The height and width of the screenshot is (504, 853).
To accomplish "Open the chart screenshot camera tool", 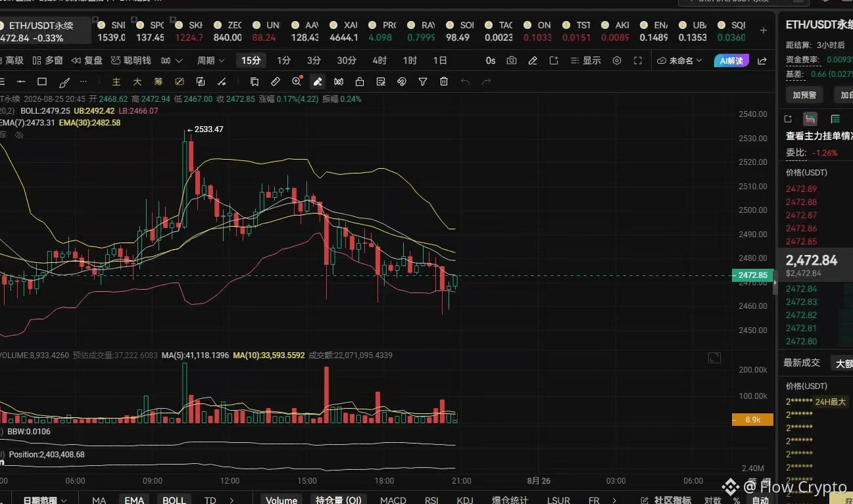I will [512, 60].
